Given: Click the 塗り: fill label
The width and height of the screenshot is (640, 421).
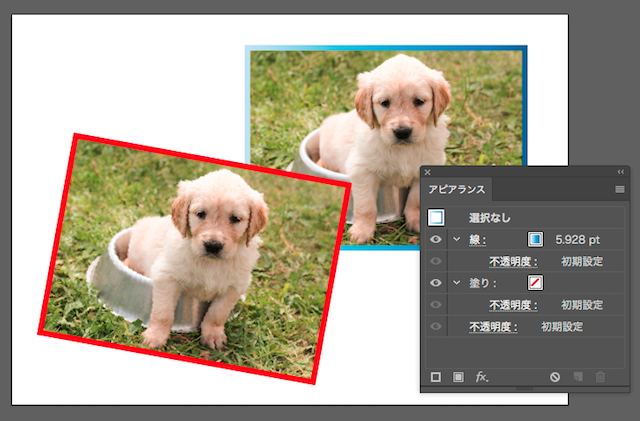Looking at the screenshot, I should (x=482, y=283).
